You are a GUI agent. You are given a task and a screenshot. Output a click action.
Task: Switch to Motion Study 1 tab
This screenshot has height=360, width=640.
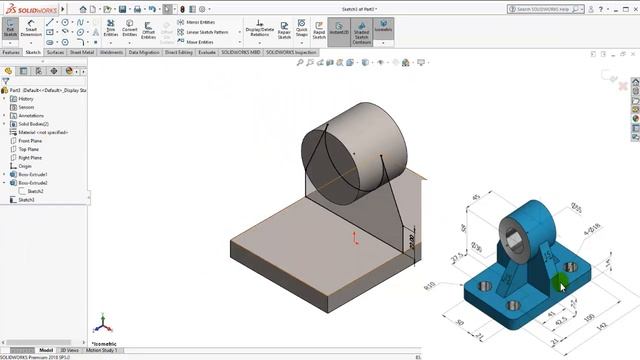pyautogui.click(x=102, y=350)
